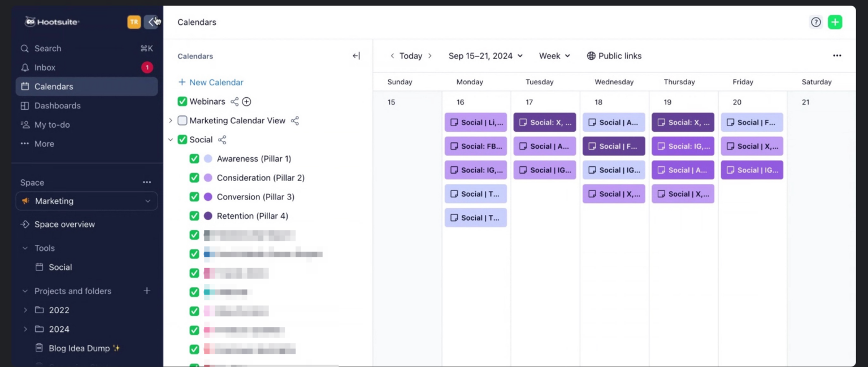Expand the 2024 folder
This screenshot has height=367, width=868.
click(x=25, y=329)
